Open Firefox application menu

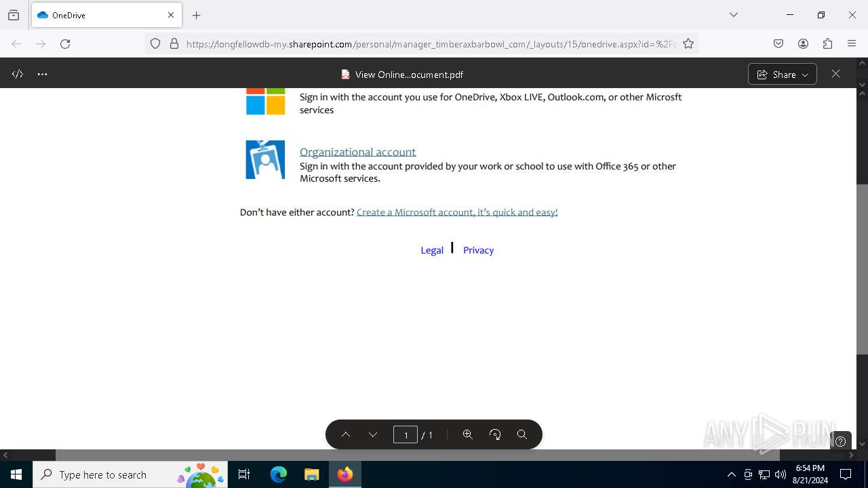click(852, 43)
